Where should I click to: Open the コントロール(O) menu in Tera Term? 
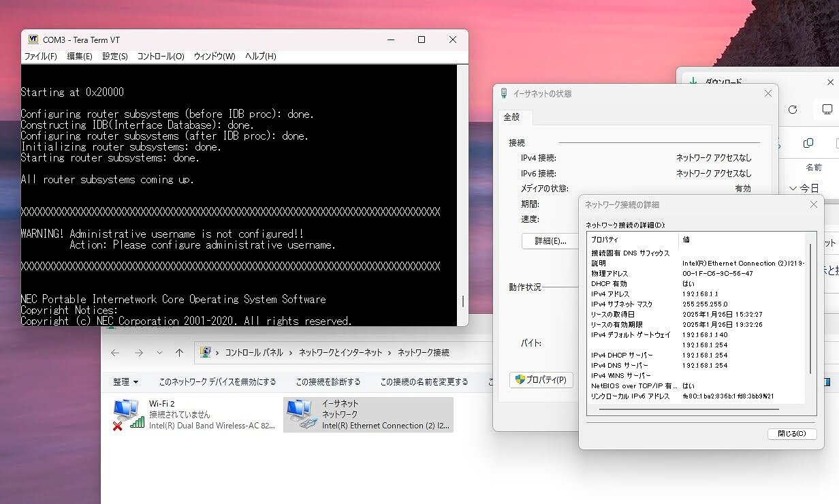point(161,57)
